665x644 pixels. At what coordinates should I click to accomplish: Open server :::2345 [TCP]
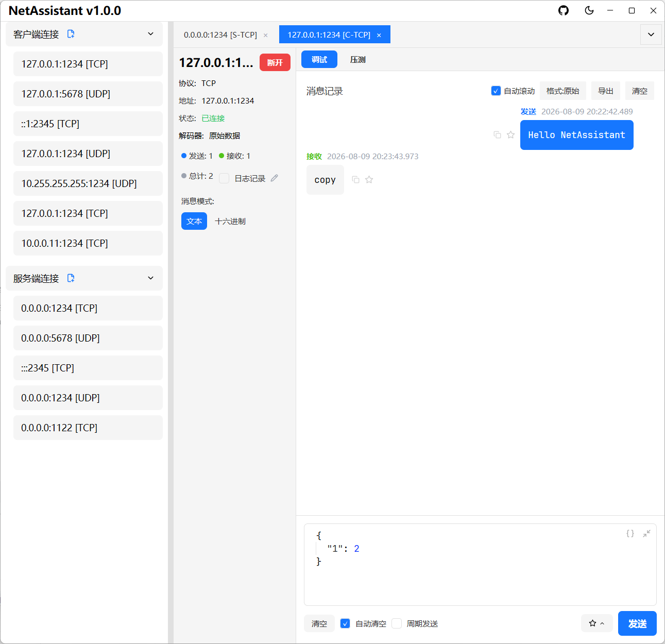(x=88, y=368)
